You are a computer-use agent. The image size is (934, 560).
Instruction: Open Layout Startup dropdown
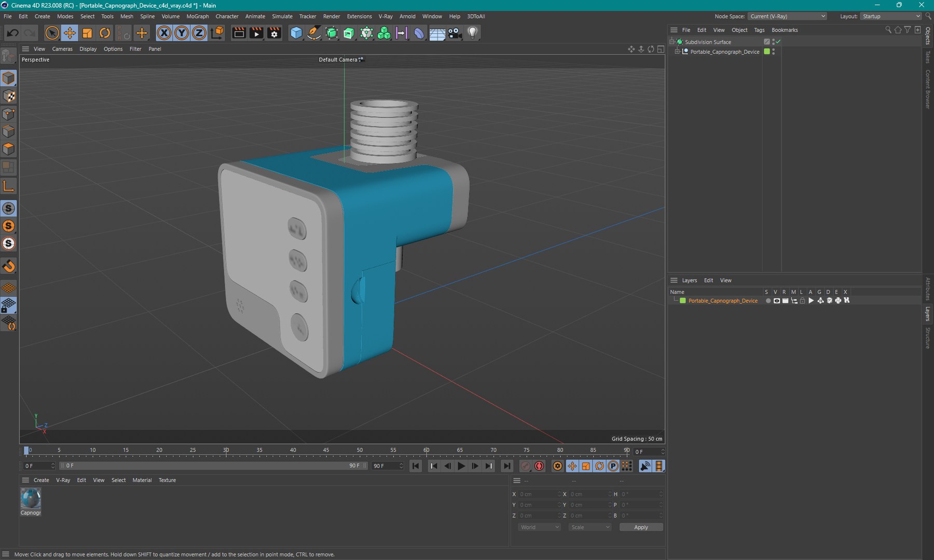tap(890, 17)
